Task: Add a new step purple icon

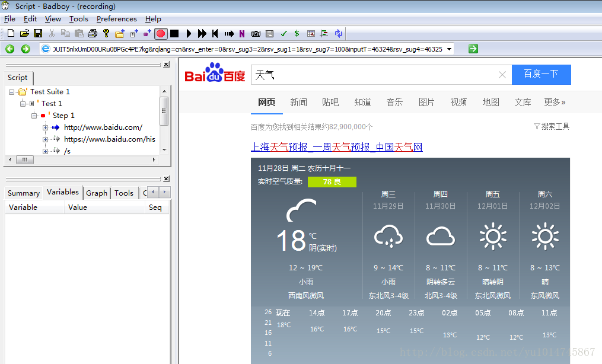Action: (147, 33)
